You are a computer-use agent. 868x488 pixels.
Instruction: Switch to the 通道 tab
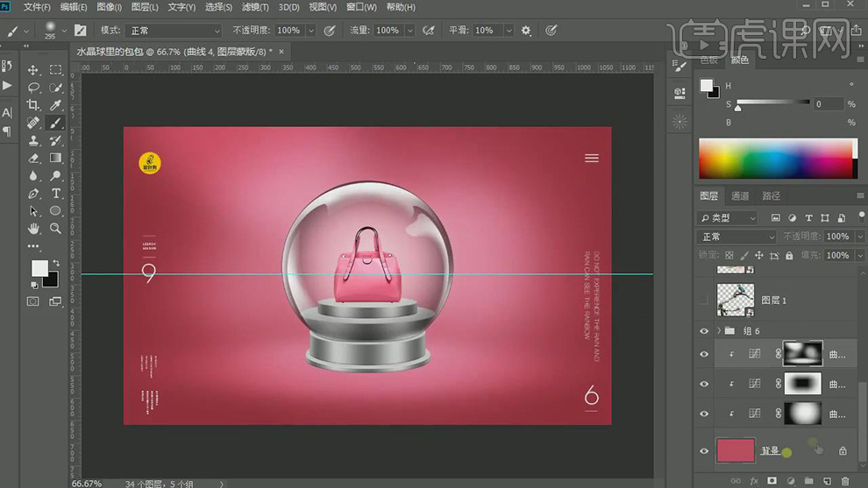[740, 195]
